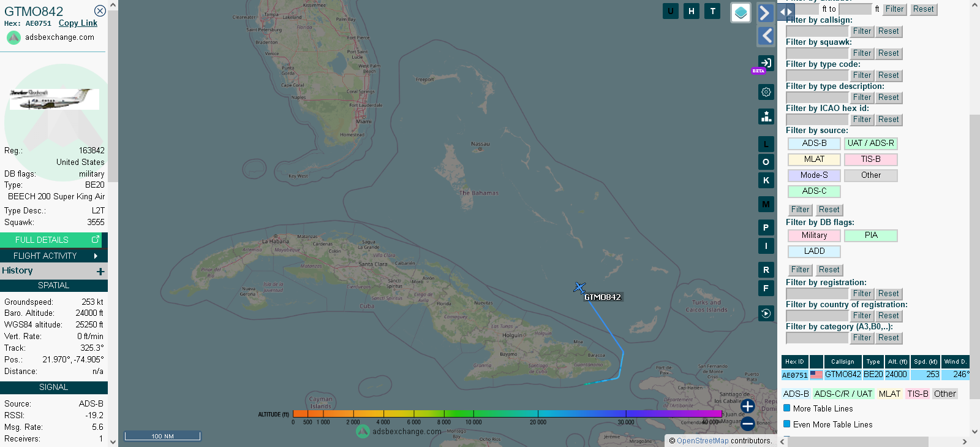Zoom out with the minus button
The image size is (980, 447).
(x=748, y=424)
